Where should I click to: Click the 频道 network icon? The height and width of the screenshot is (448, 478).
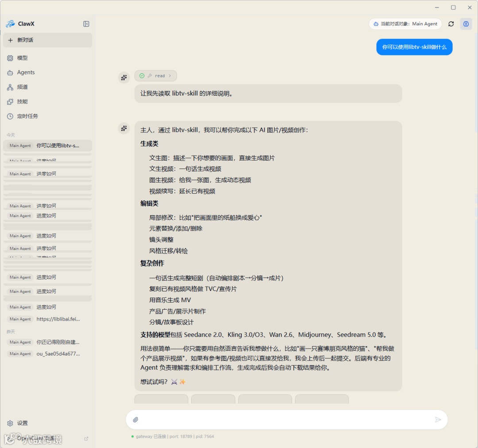click(x=10, y=87)
